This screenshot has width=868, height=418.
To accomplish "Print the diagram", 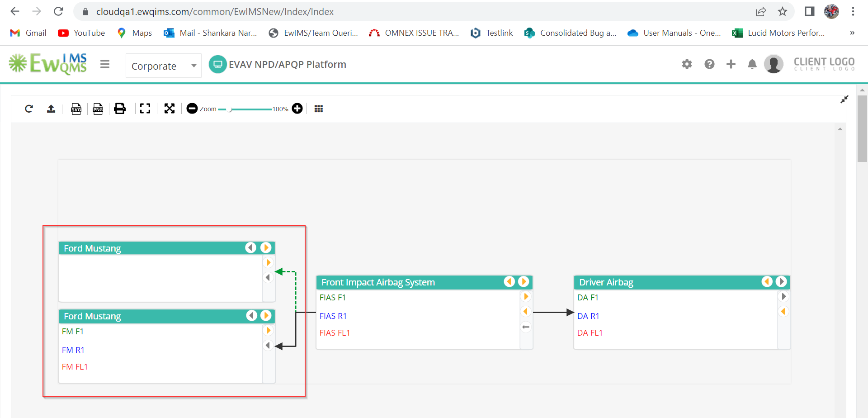I will [x=120, y=109].
